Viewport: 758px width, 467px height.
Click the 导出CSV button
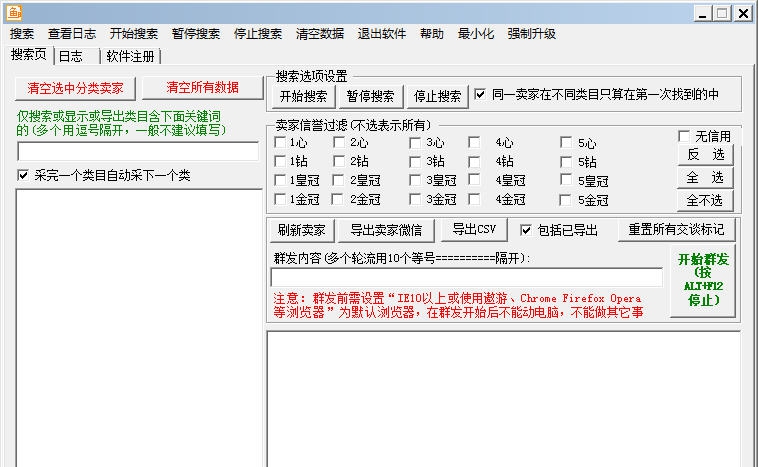pos(474,229)
